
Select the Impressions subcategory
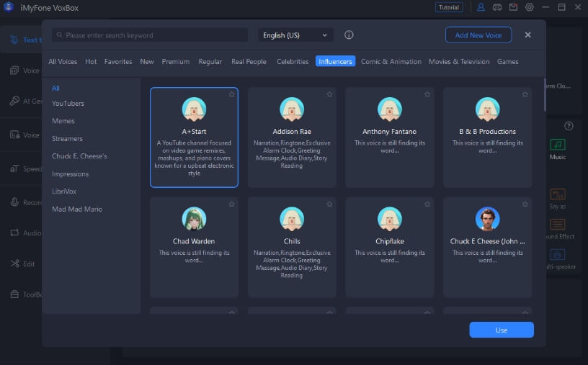(x=70, y=174)
